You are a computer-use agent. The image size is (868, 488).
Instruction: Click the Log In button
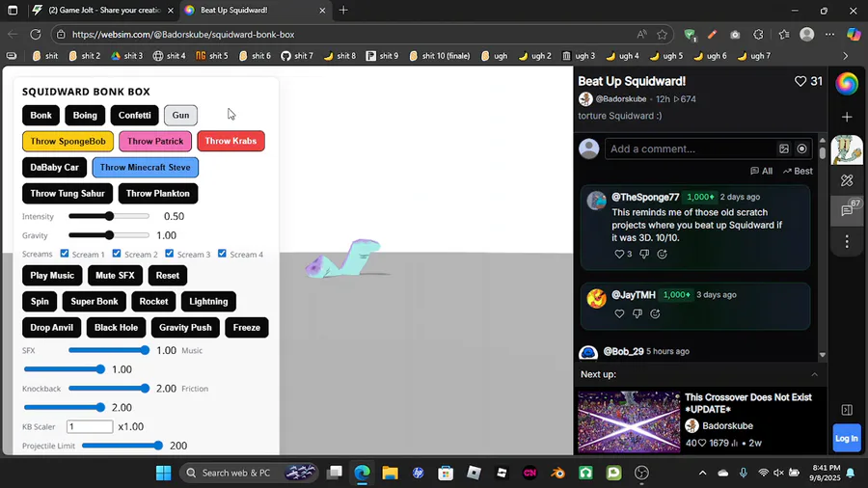click(x=847, y=438)
